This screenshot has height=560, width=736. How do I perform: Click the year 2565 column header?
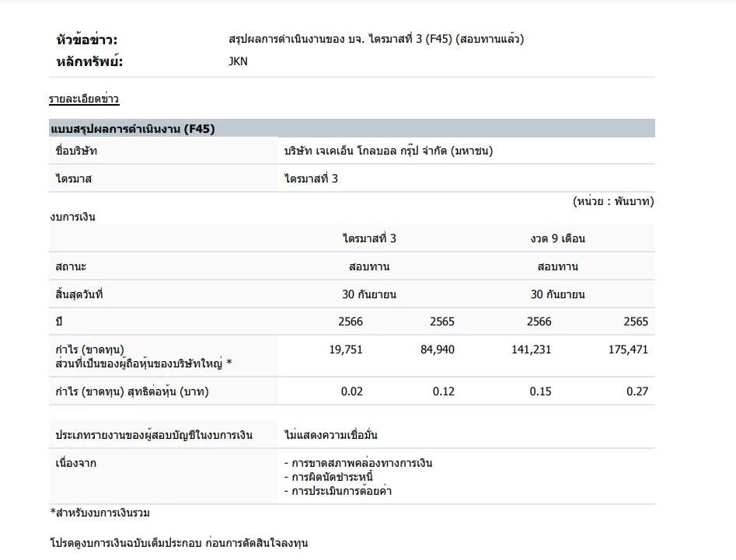(x=444, y=321)
